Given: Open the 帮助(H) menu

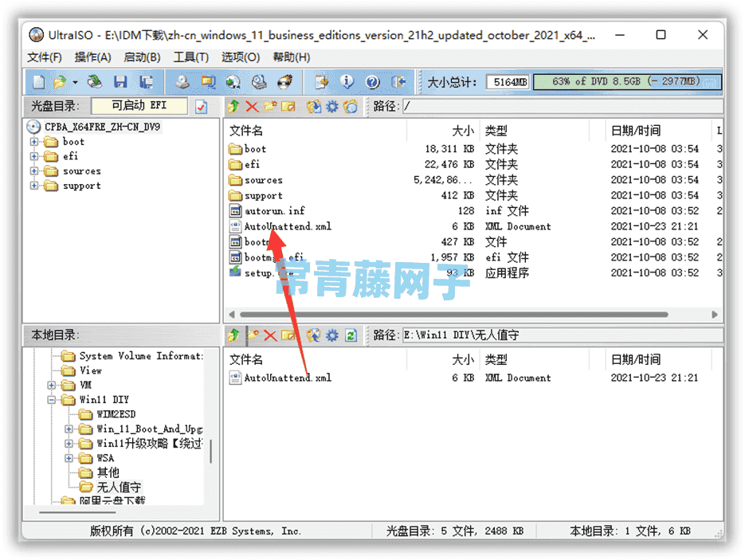Looking at the screenshot, I should [x=292, y=57].
